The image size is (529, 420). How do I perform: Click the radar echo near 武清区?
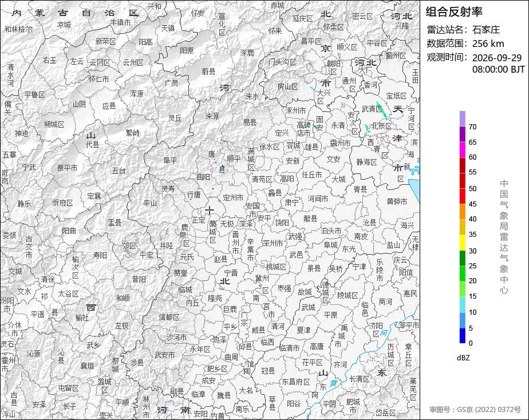382,110
